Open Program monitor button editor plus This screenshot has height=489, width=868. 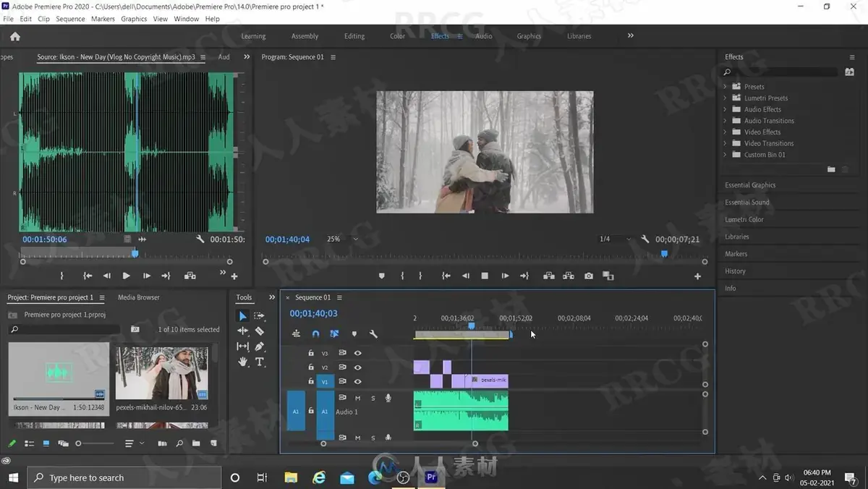(x=697, y=276)
